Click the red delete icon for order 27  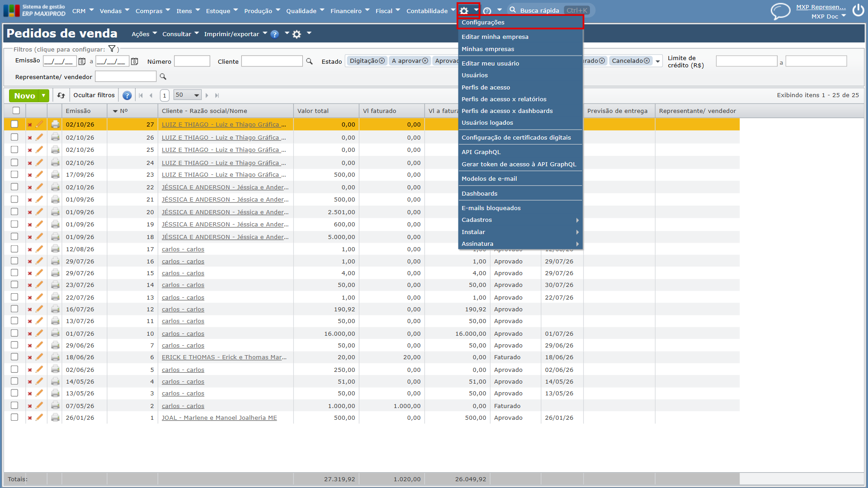tap(30, 125)
